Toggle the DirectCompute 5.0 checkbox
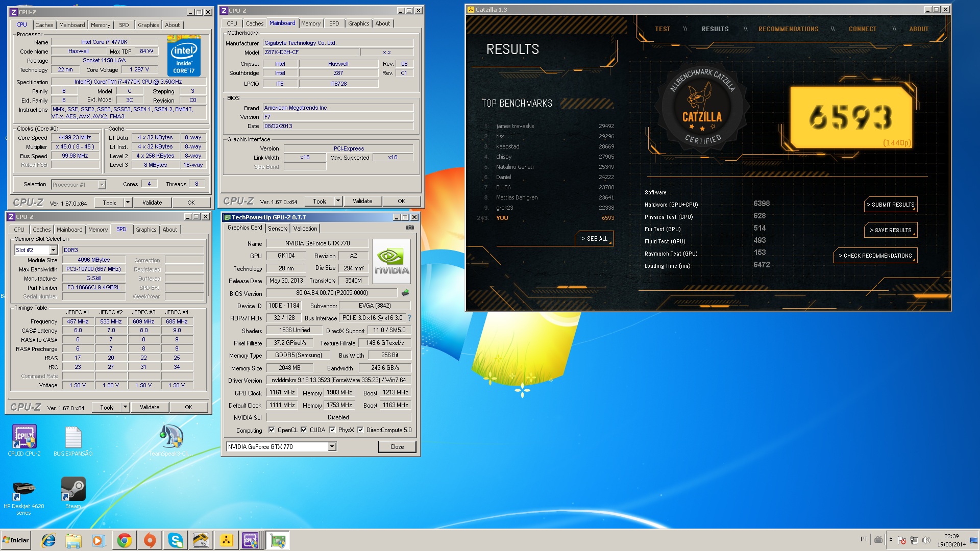The image size is (980, 551). pos(360,430)
